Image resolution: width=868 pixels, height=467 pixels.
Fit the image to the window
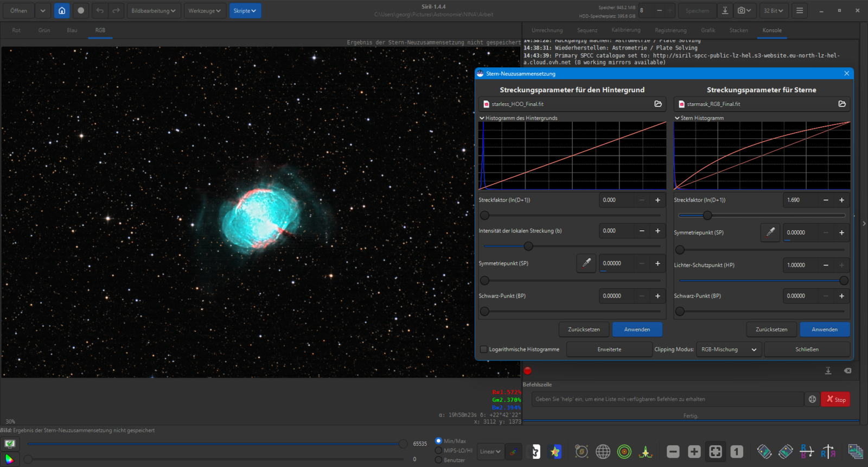pyautogui.click(x=716, y=451)
